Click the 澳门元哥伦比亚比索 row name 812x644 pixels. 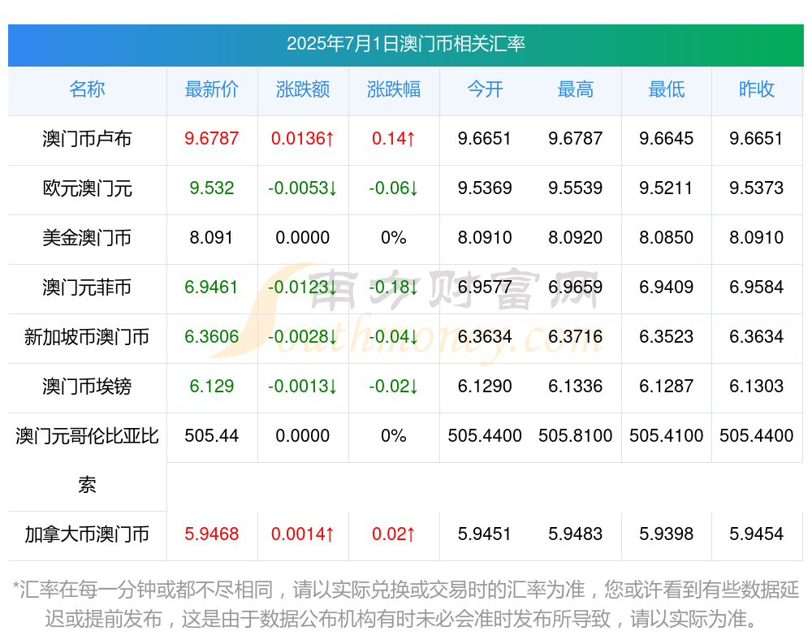click(87, 460)
